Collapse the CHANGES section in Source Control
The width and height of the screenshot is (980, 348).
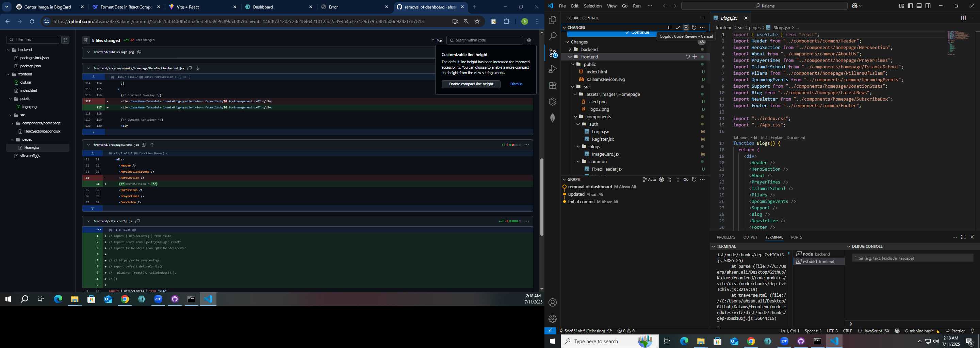(x=564, y=27)
